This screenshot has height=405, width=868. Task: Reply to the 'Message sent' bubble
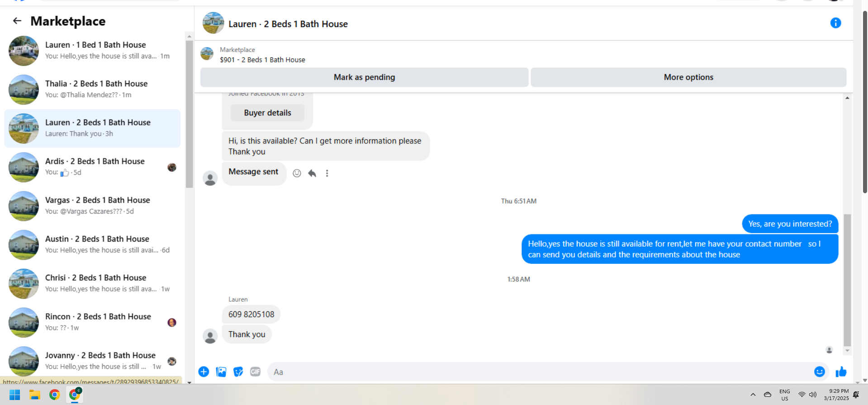pyautogui.click(x=312, y=173)
